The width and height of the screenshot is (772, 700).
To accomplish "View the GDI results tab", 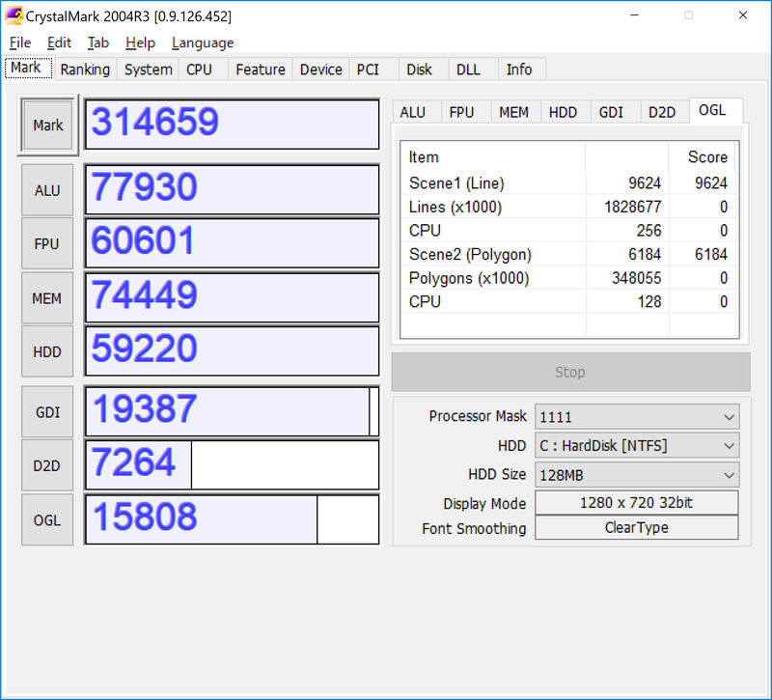I will click(x=613, y=111).
